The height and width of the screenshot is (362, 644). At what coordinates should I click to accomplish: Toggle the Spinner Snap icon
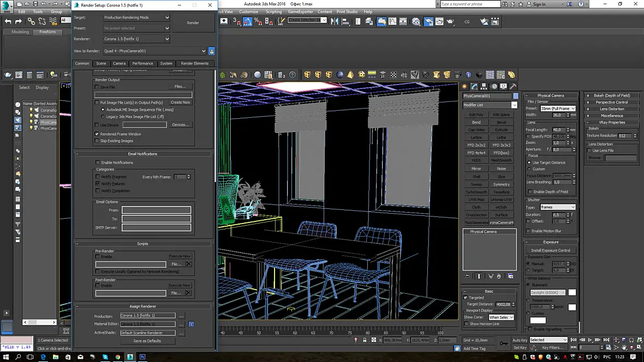click(x=269, y=21)
